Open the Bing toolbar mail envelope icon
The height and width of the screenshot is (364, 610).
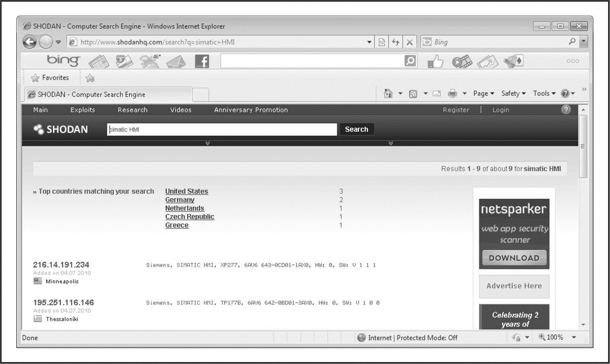point(176,61)
